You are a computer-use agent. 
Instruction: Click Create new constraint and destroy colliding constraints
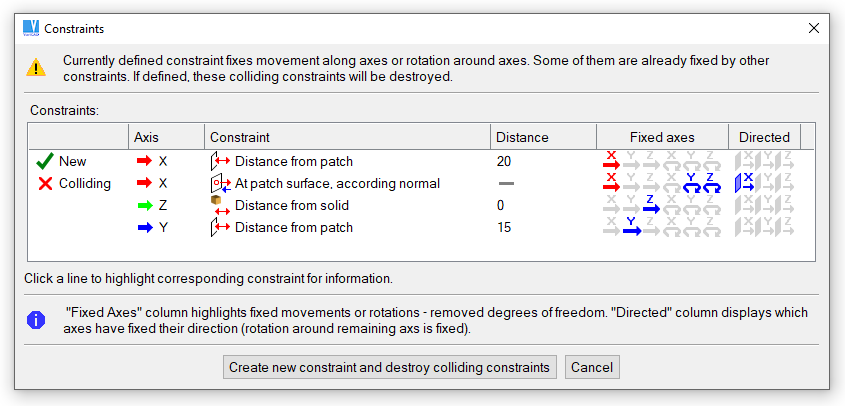point(389,367)
